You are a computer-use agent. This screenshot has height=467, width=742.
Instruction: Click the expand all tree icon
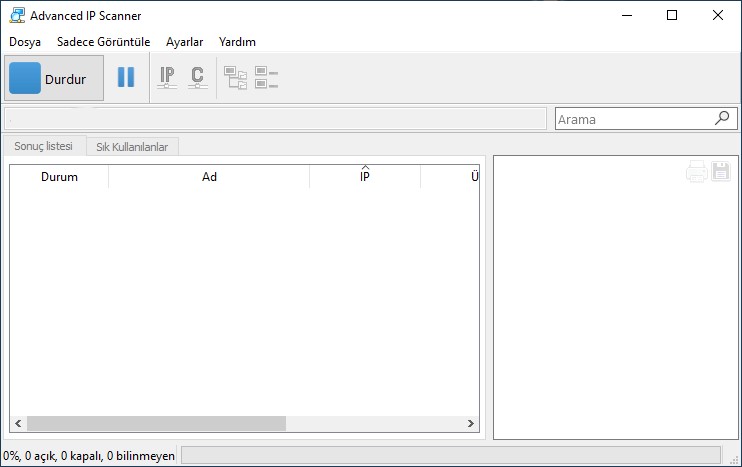[x=235, y=78]
